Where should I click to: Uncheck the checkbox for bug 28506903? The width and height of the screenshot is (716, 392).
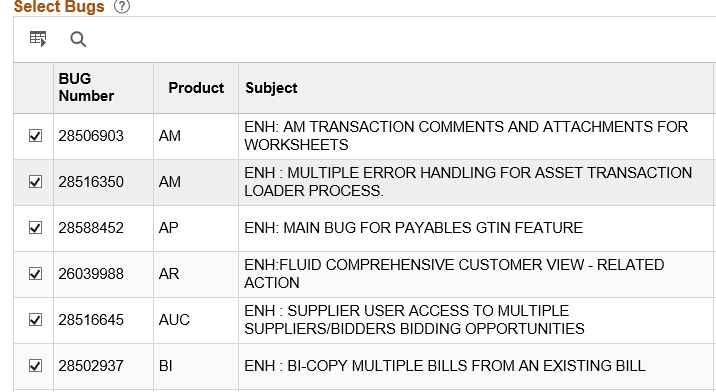coord(35,136)
